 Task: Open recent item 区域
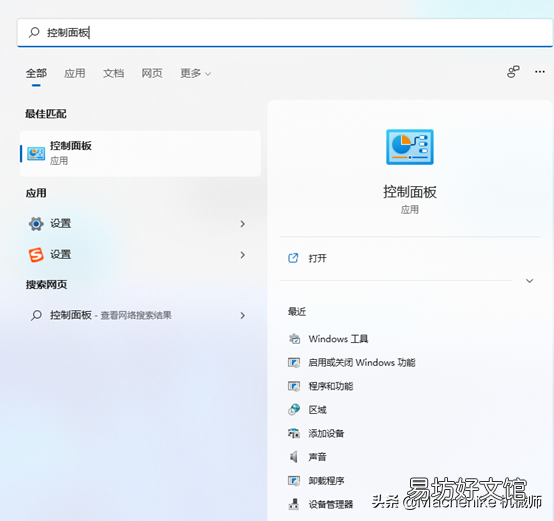(317, 410)
